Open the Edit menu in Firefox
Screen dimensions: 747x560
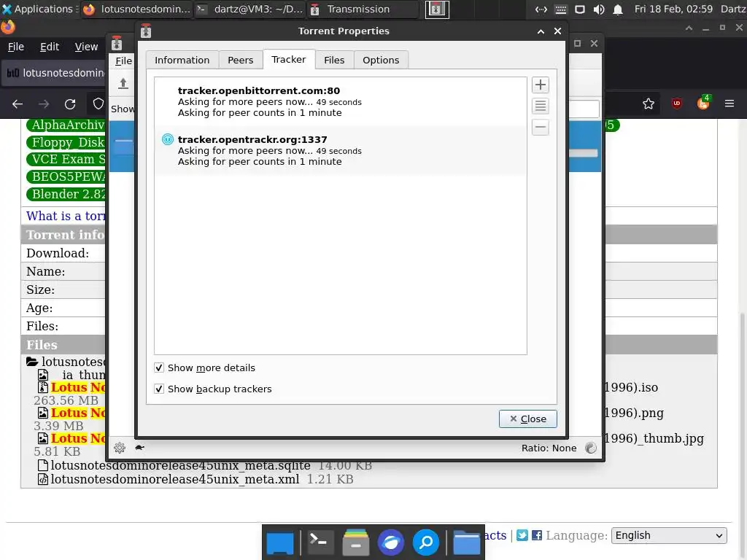click(x=50, y=47)
